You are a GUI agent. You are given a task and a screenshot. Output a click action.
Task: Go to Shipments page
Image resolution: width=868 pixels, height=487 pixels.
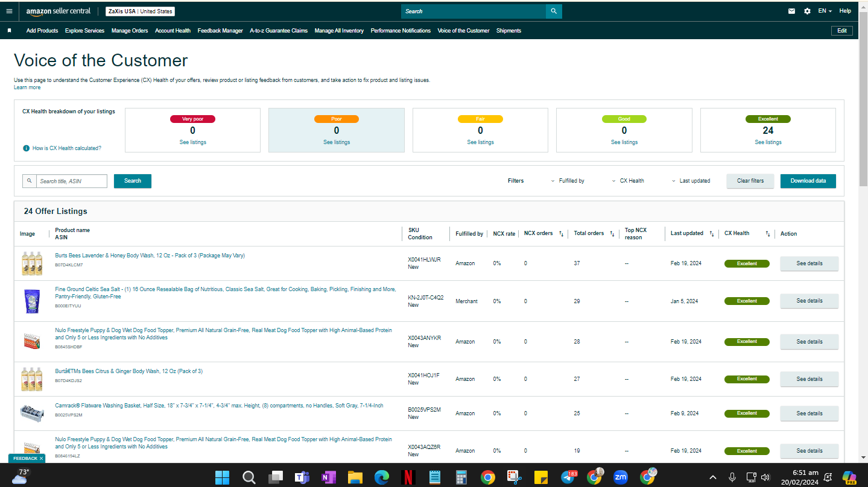tap(508, 31)
